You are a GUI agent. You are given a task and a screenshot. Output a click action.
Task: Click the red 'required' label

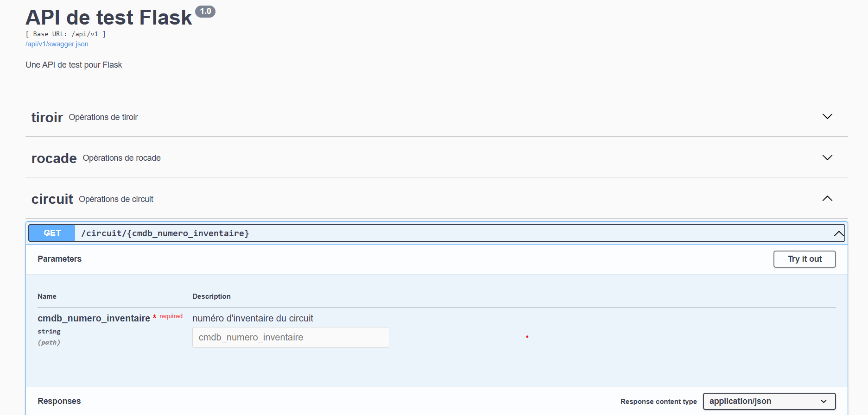[171, 316]
